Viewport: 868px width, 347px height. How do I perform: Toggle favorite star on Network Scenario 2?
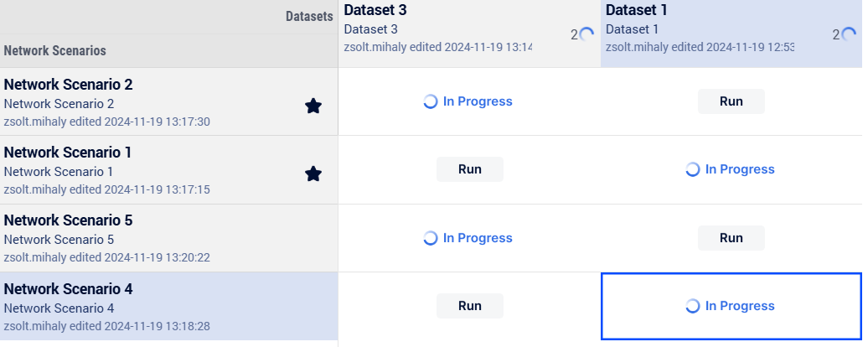[x=313, y=106]
